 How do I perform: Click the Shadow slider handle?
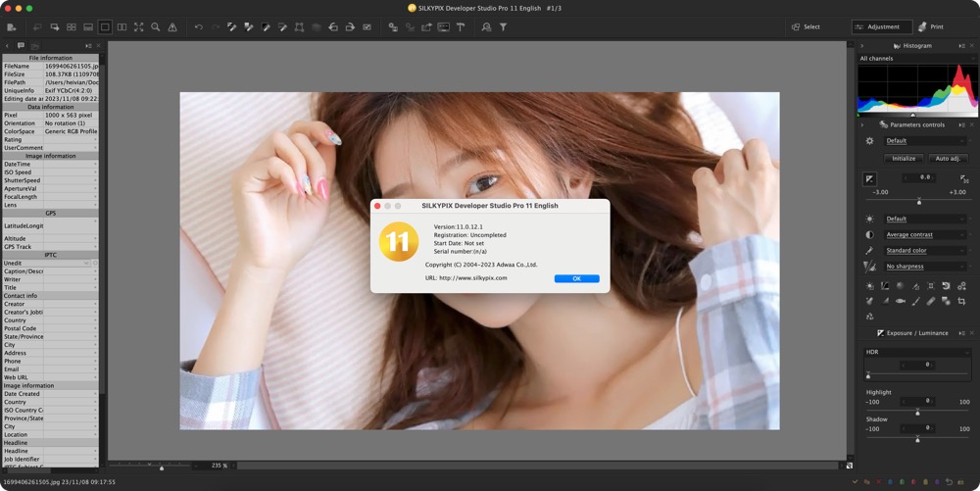pos(917,439)
